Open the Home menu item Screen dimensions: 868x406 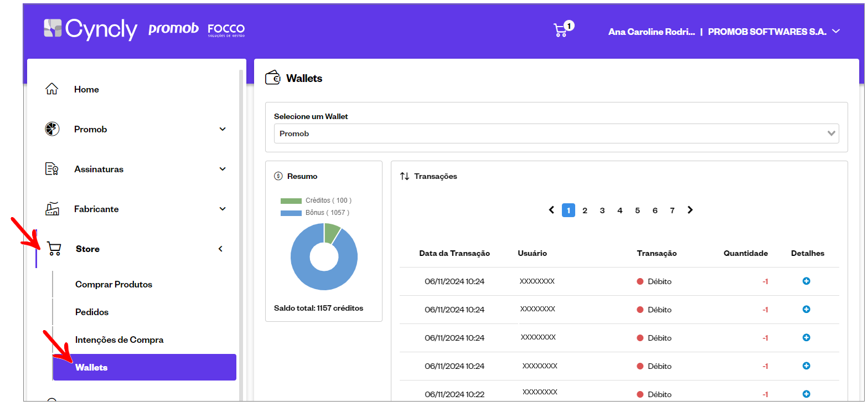click(x=86, y=89)
